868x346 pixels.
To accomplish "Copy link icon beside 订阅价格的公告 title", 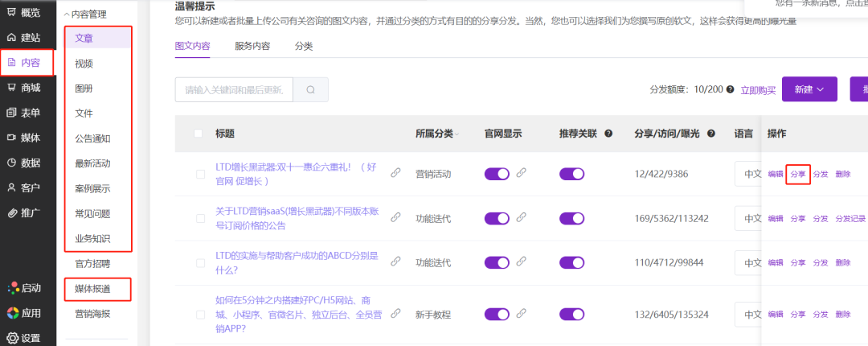I will 395,217.
